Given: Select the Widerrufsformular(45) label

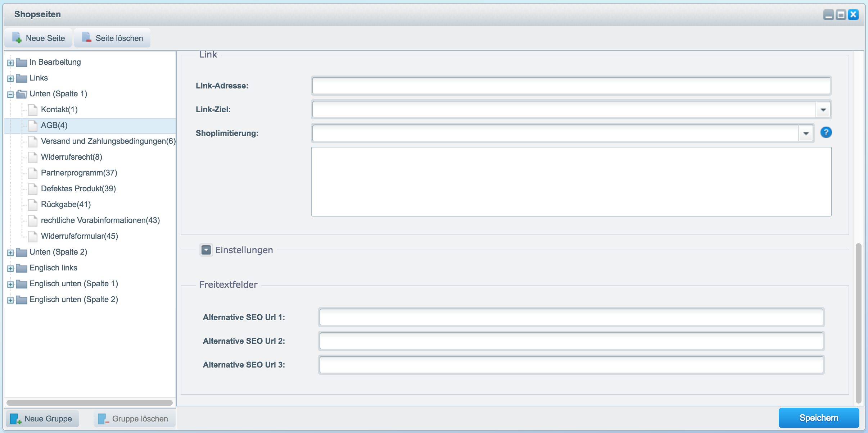Looking at the screenshot, I should click(80, 236).
